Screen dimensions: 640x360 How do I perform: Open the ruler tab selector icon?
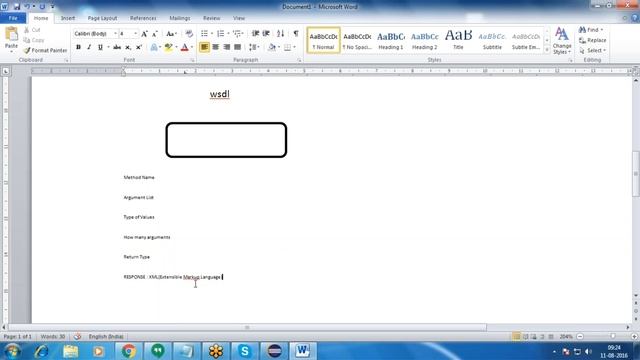pos(6,71)
